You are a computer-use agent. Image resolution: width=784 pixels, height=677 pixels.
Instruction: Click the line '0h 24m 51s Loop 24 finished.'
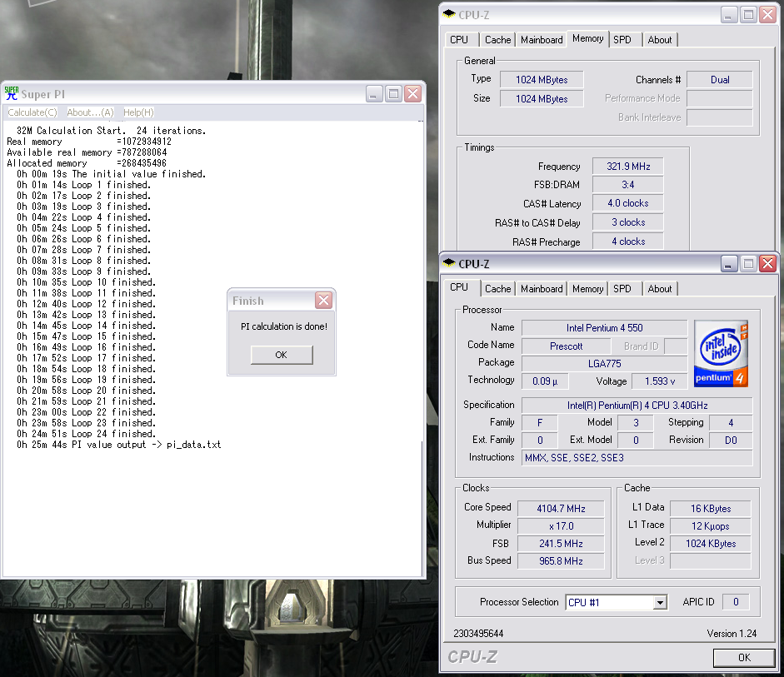pos(86,434)
